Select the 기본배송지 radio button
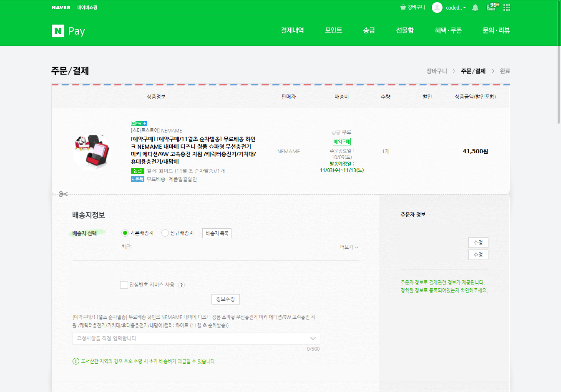Screen dimensions: 561x392 click(x=125, y=233)
